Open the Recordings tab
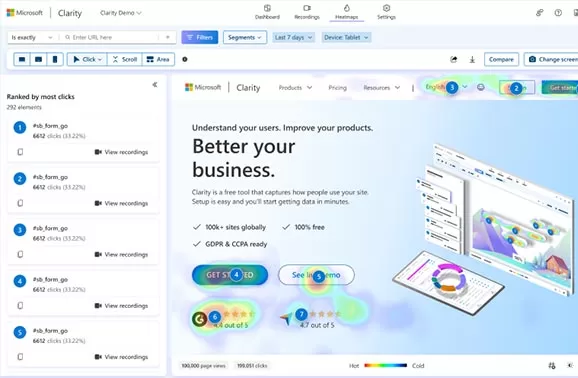 [307, 12]
